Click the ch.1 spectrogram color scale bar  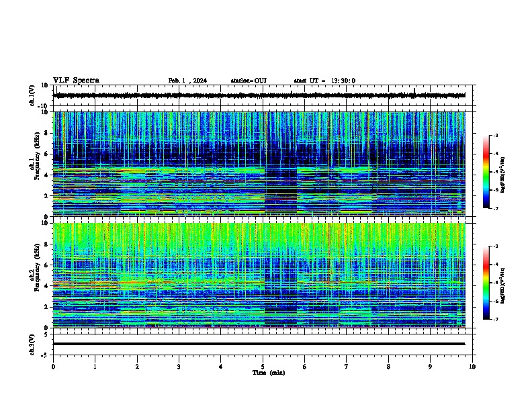(x=486, y=172)
